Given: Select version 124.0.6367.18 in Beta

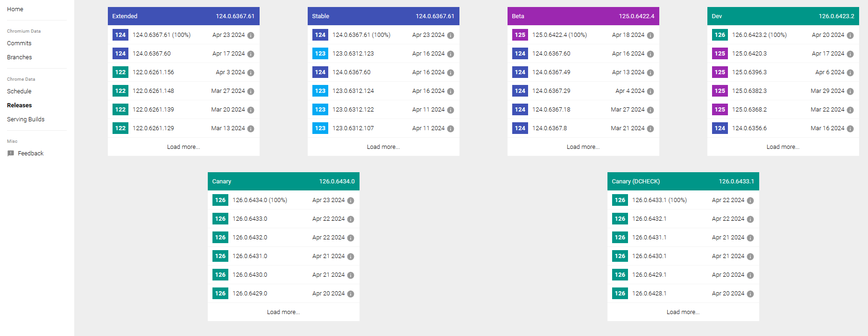Looking at the screenshot, I should (551, 110).
